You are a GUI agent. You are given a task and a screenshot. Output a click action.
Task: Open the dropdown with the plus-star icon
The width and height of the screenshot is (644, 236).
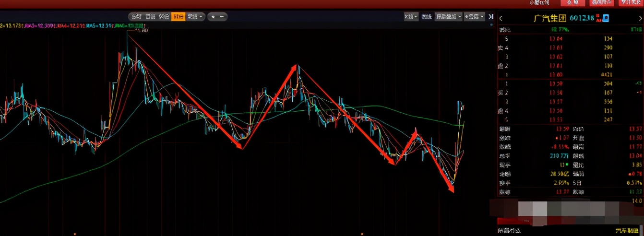point(474,16)
